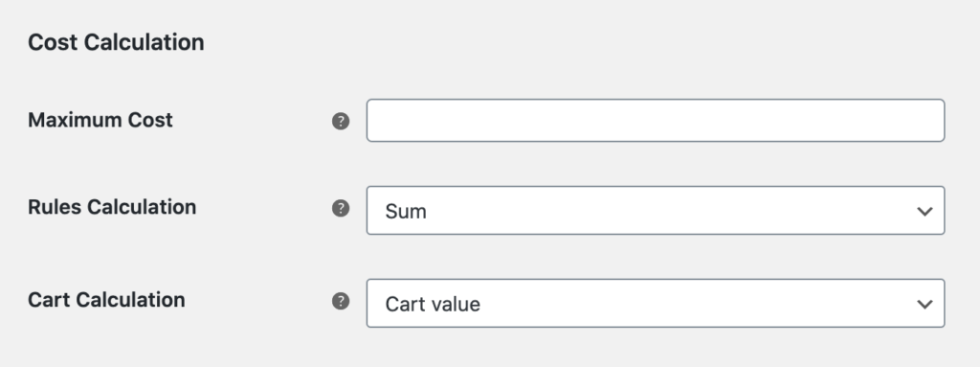The width and height of the screenshot is (980, 367).
Task: Click the "Sum" value in Rules Calculation
Action: [406, 211]
